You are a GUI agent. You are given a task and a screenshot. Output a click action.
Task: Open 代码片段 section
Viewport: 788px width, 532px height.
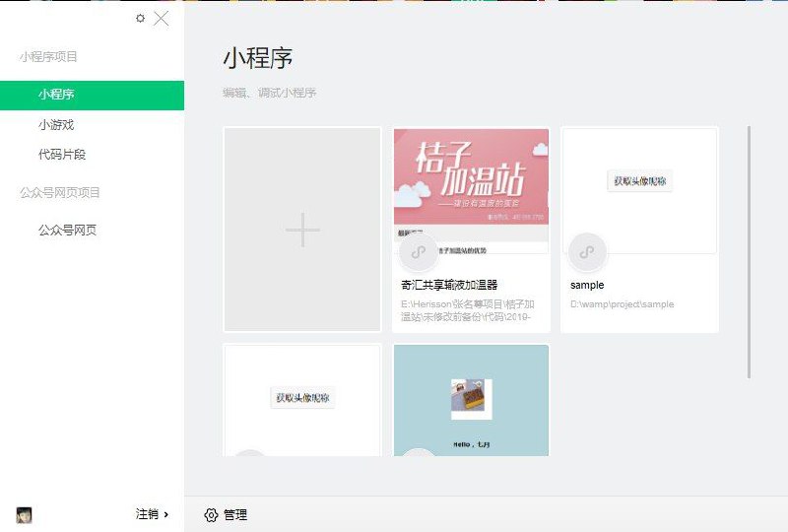[62, 155]
